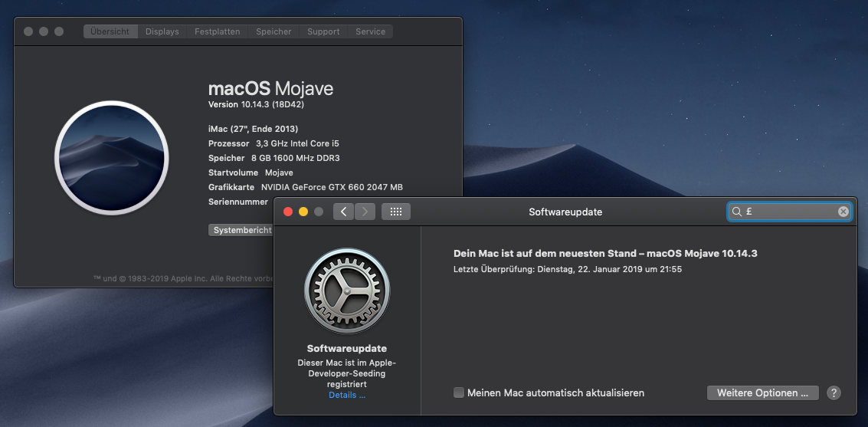Click the 8 GB 1600 MHz DDR3 value
Viewport: 868px width, 427px height.
click(x=296, y=158)
